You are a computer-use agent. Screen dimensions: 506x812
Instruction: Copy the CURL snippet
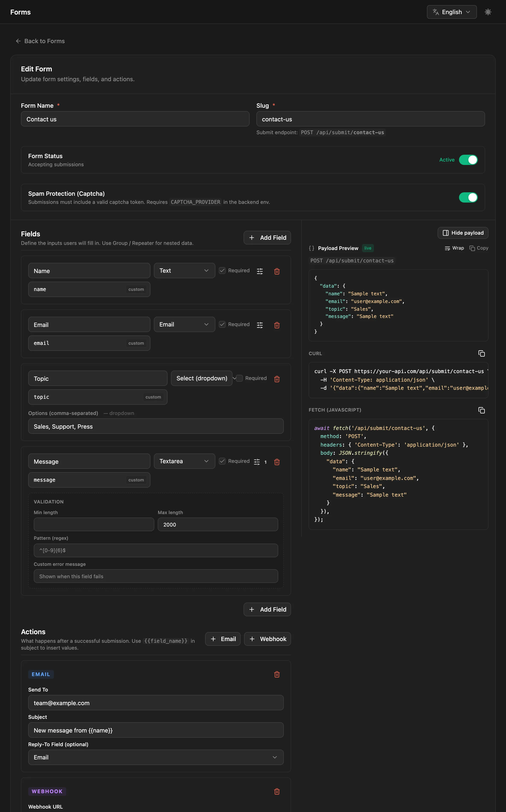click(x=481, y=353)
